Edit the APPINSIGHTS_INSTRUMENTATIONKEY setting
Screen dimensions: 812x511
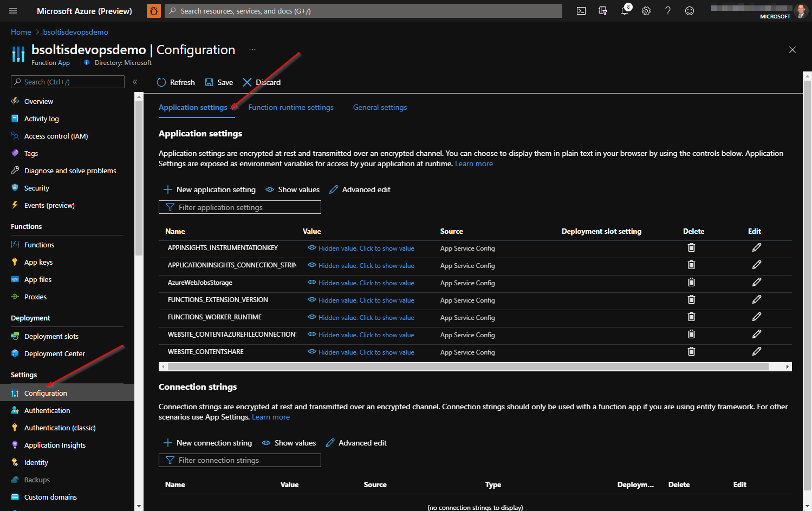757,248
